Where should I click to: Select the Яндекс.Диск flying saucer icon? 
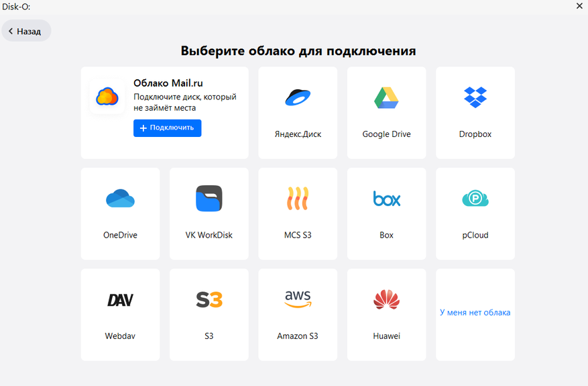coord(298,97)
